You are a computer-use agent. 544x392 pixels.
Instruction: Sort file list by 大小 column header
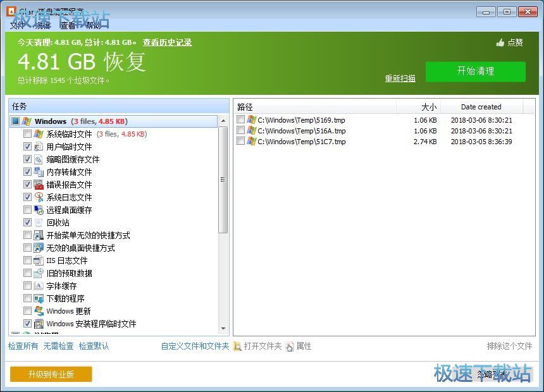coord(418,107)
